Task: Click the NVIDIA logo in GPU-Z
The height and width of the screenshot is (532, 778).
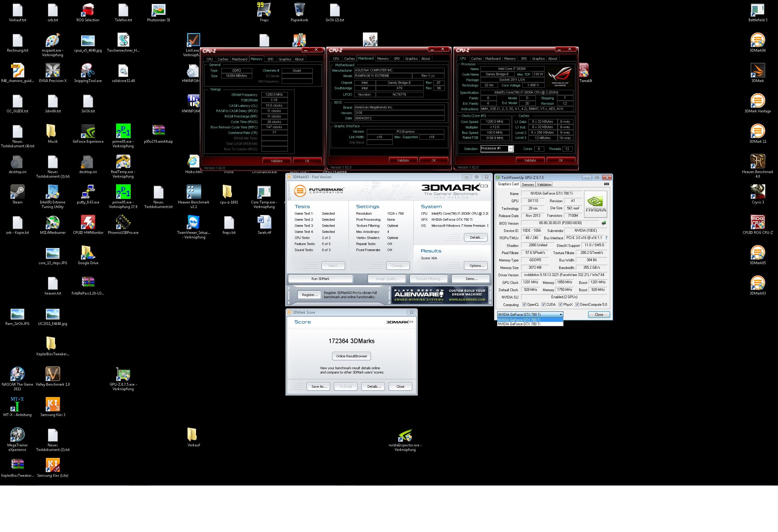Action: (596, 204)
